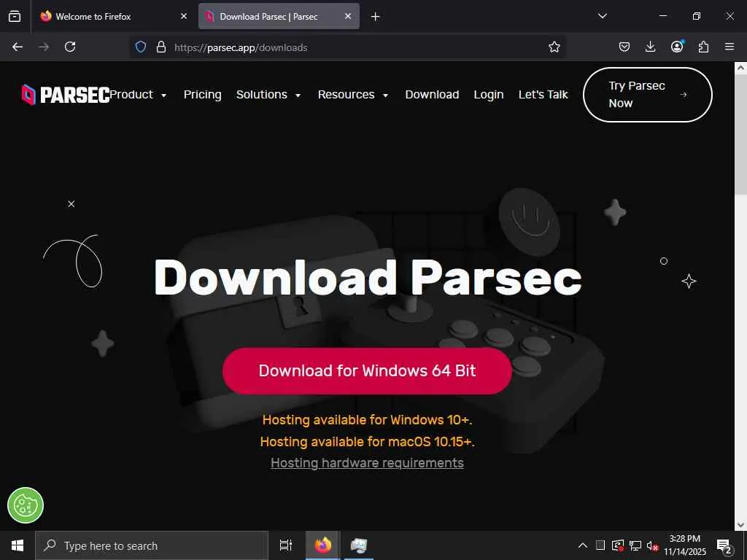Click the scrollbar down arrow
The width and height of the screenshot is (747, 560).
[741, 524]
